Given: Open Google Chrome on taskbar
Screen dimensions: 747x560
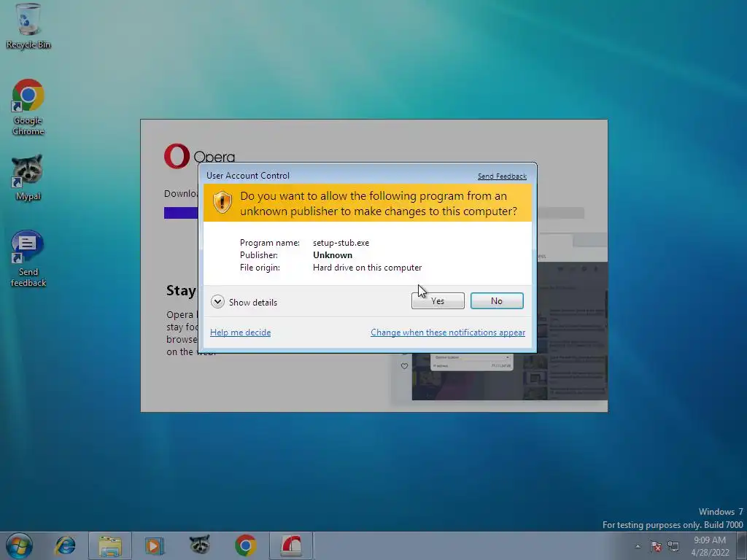Looking at the screenshot, I should coord(245,545).
